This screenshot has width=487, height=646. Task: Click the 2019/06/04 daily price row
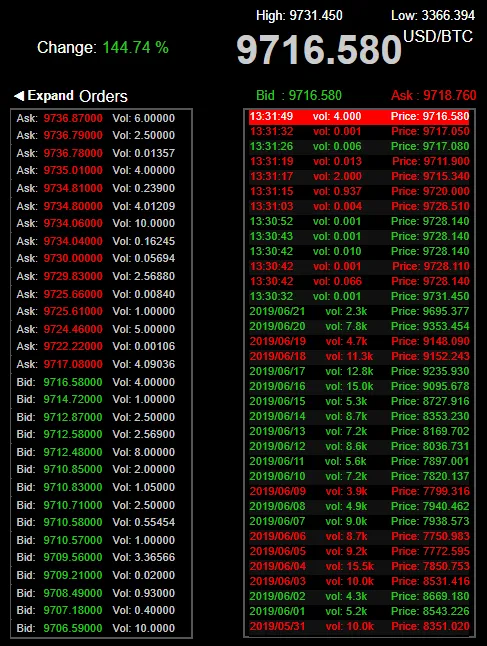359,566
